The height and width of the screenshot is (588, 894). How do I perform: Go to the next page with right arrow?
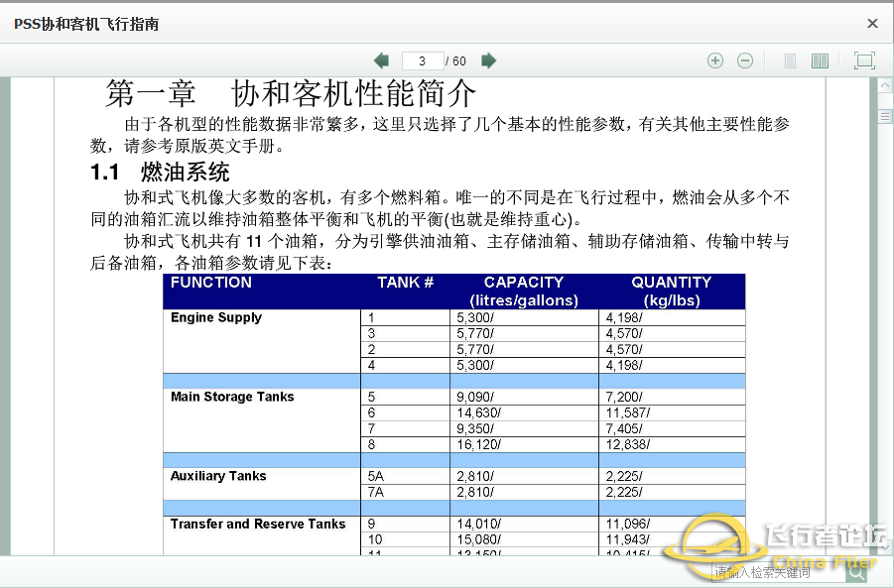[x=488, y=60]
